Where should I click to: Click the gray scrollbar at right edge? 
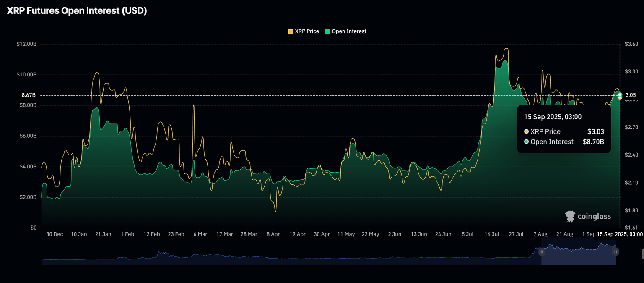coord(642,254)
